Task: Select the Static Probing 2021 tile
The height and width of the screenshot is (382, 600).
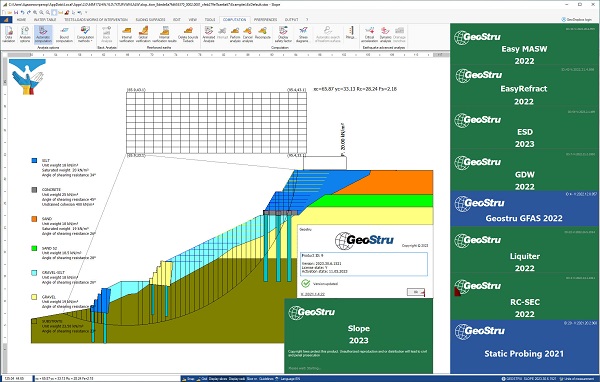Action: point(524,346)
